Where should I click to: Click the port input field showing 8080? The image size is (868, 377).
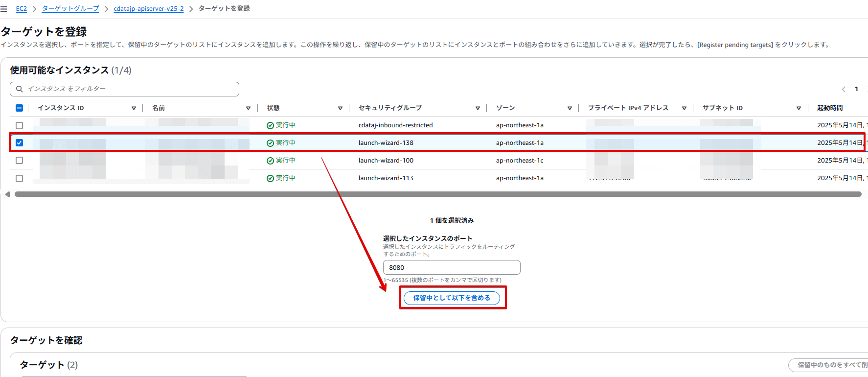tap(452, 267)
